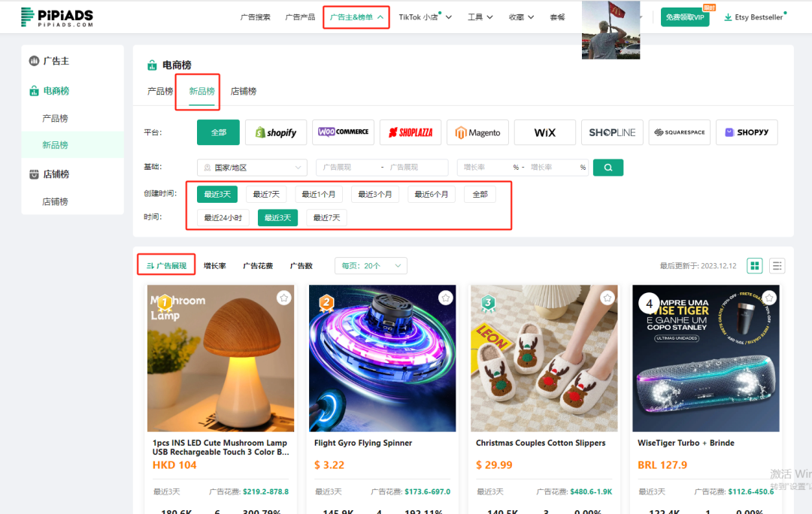This screenshot has height=514, width=812.
Task: Select 店铺榜 sub-item in left sidebar
Action: click(x=55, y=202)
